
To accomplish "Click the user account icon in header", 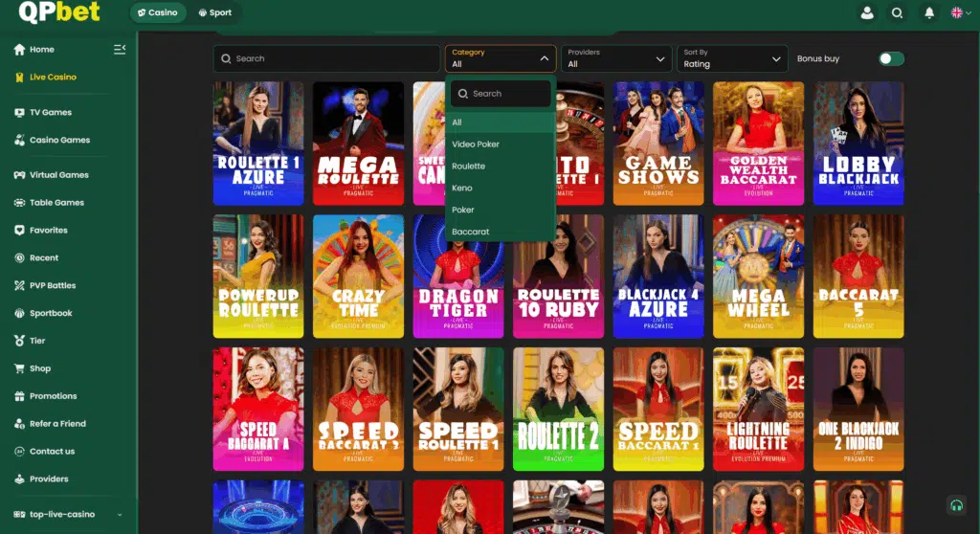I will [x=867, y=13].
